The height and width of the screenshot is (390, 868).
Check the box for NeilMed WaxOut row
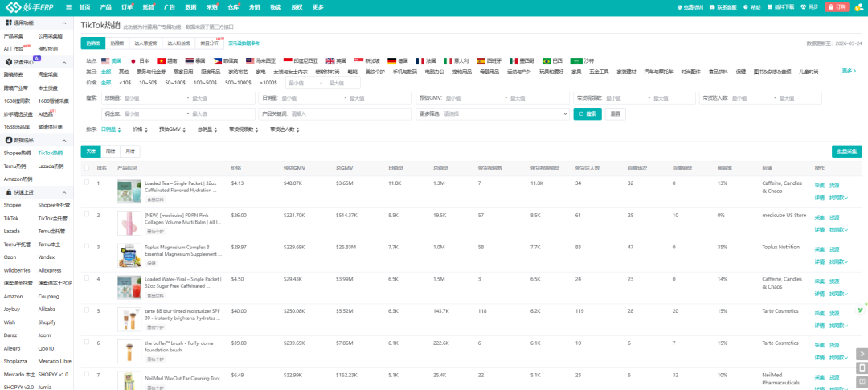click(86, 375)
